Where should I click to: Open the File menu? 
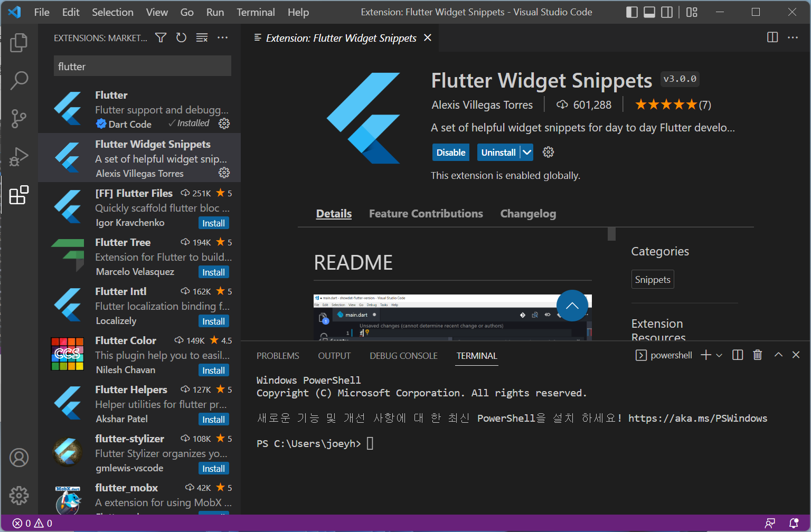[42, 12]
